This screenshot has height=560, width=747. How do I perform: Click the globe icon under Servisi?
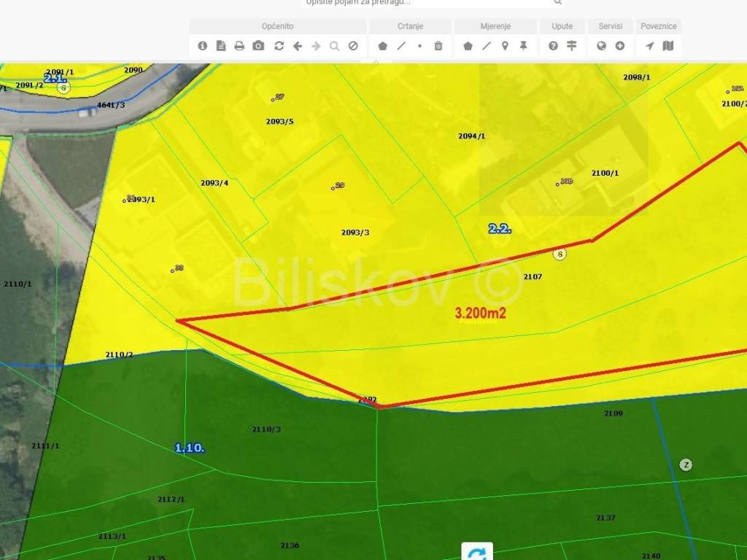[601, 46]
